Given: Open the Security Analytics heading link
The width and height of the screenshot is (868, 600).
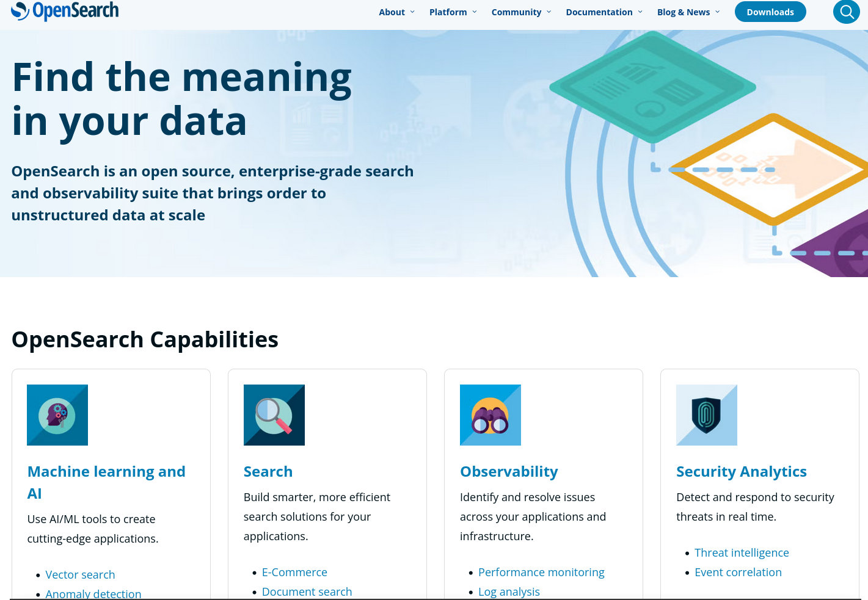Looking at the screenshot, I should click(741, 471).
